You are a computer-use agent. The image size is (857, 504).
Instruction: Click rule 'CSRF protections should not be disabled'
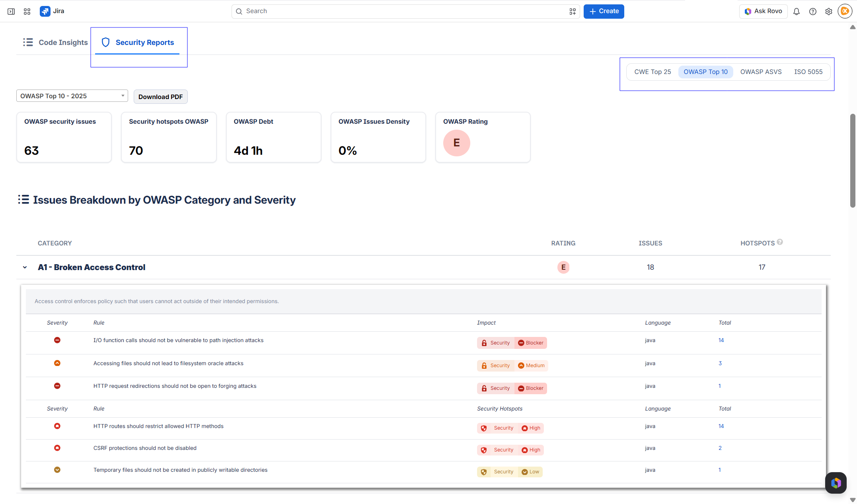pos(145,448)
